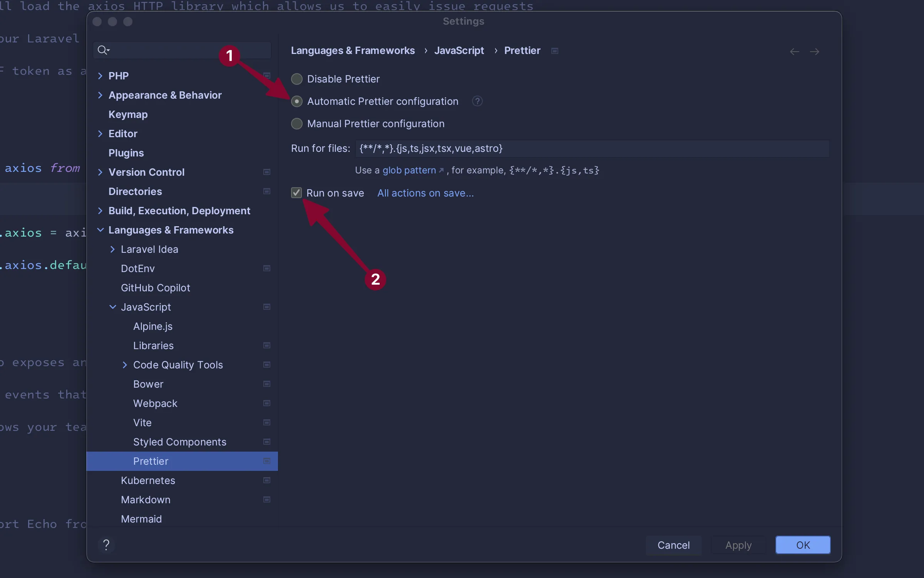
Task: Expand the Editor section
Action: click(x=100, y=134)
